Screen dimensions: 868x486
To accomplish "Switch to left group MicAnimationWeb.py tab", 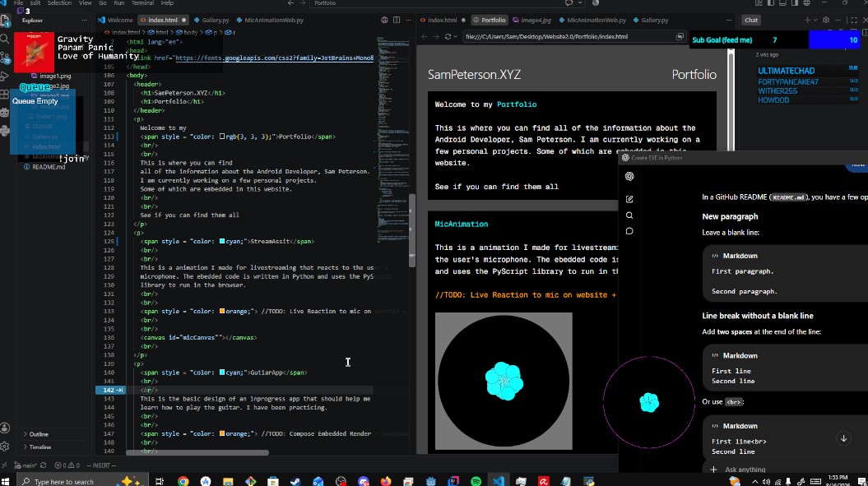I will pyautogui.click(x=270, y=20).
